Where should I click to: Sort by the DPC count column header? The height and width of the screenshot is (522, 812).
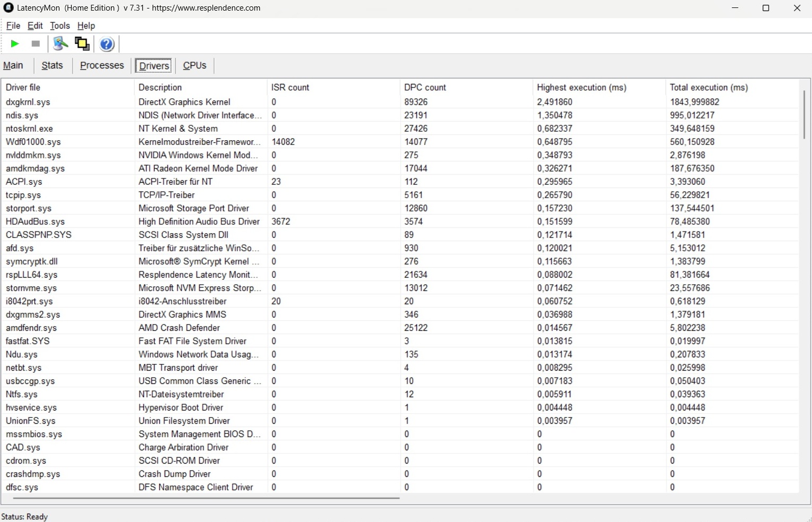coord(425,87)
